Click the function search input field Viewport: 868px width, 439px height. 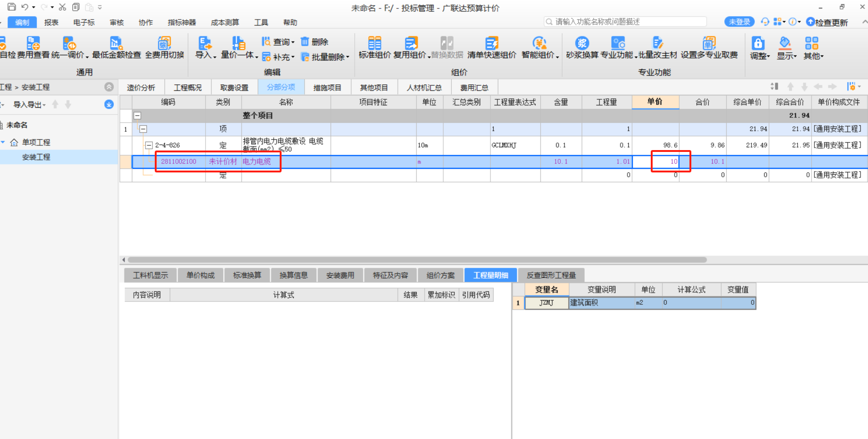625,22
